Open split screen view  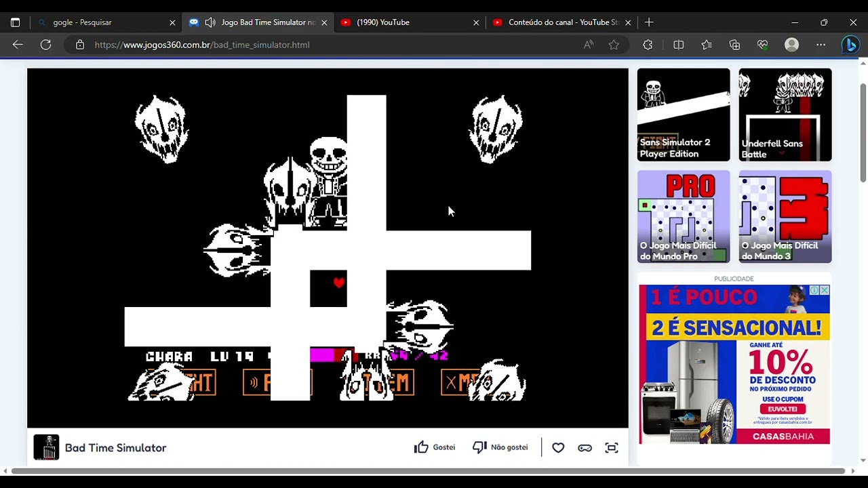(x=678, y=45)
